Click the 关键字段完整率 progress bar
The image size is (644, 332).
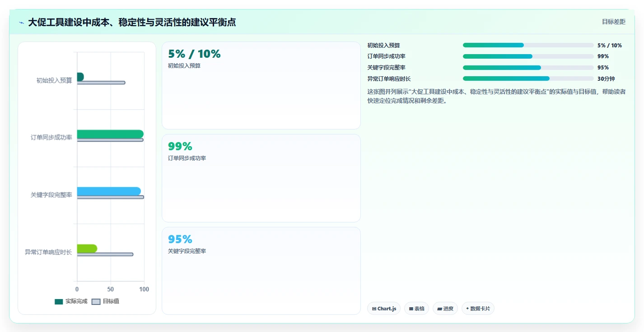click(x=528, y=68)
